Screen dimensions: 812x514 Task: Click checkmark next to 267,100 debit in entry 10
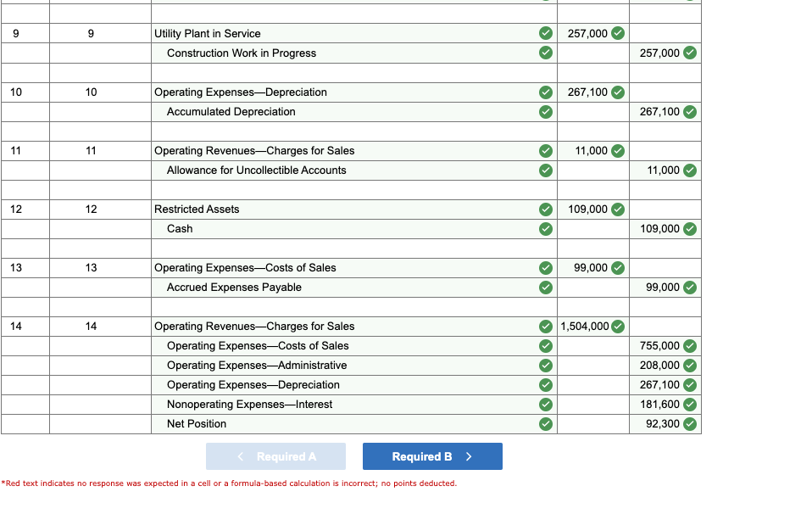(617, 92)
